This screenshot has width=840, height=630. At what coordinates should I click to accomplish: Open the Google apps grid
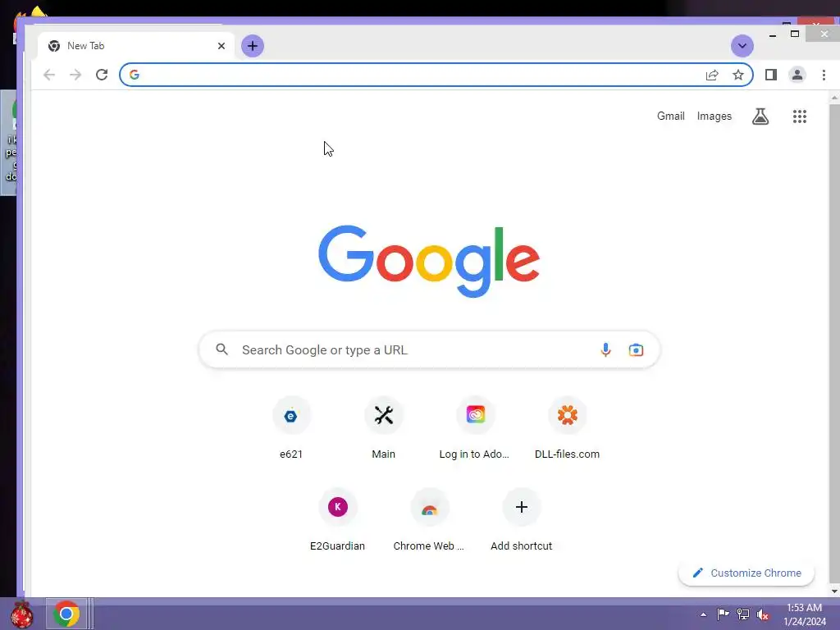800,116
